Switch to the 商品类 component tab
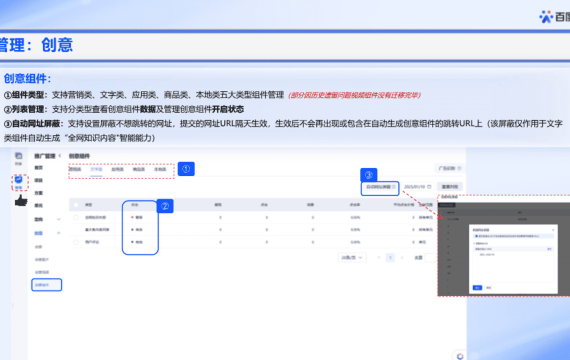 pyautogui.click(x=139, y=169)
